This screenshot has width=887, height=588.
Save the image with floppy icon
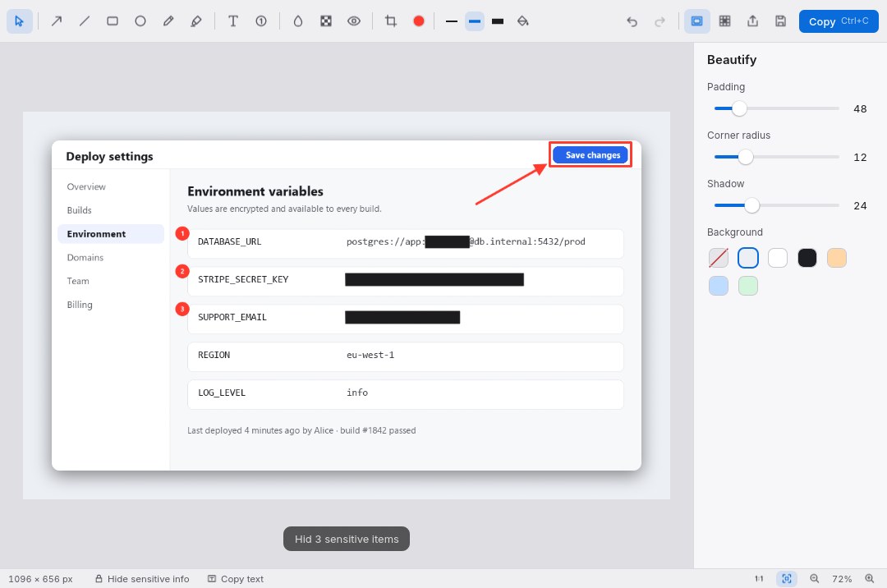pos(781,21)
